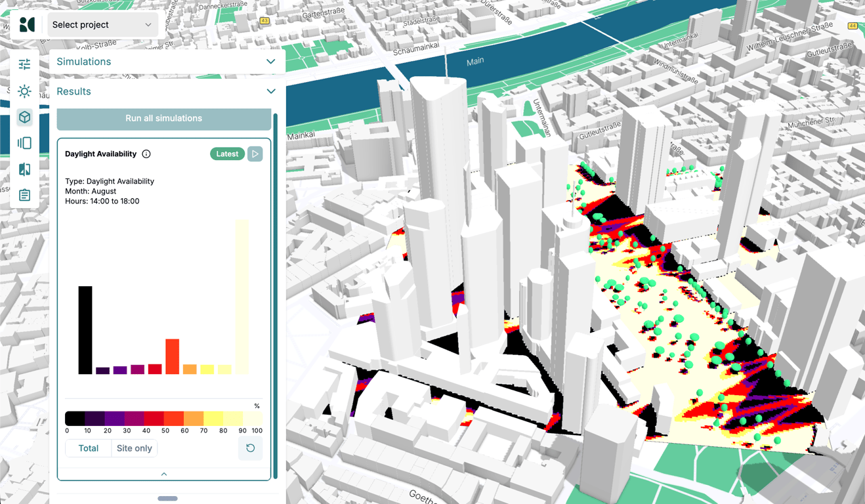
Task: Select the magenta 30–40 legend swatch
Action: pos(134,418)
